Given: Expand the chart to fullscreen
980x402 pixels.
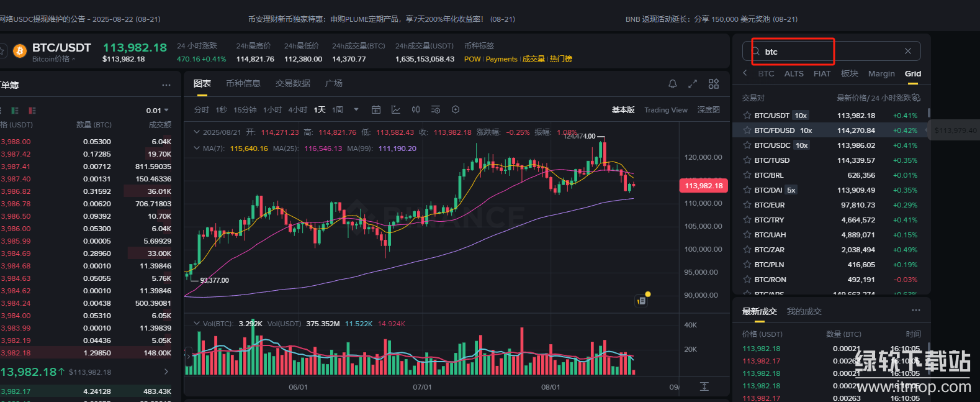Looking at the screenshot, I should click(x=693, y=84).
